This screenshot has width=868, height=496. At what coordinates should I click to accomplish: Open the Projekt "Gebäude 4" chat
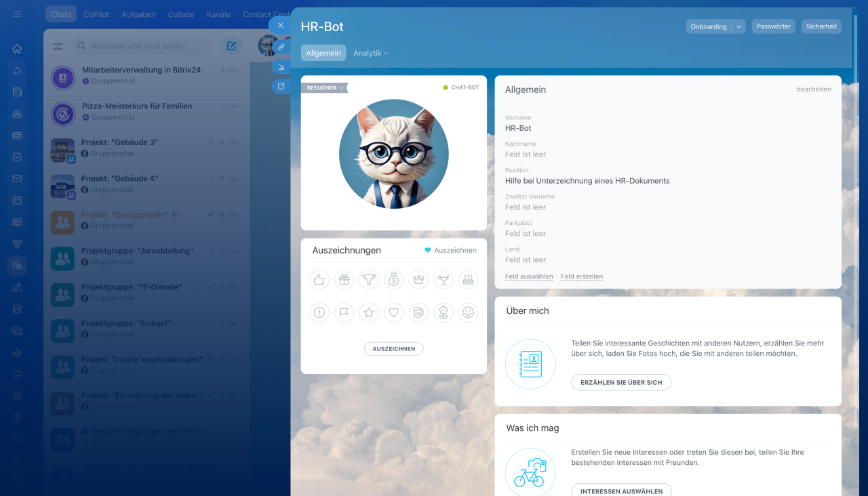coord(146,186)
